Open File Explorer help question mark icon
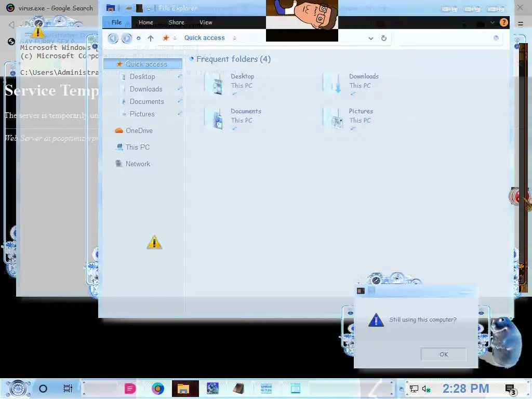The height and width of the screenshot is (399, 532). pyautogui.click(x=504, y=22)
